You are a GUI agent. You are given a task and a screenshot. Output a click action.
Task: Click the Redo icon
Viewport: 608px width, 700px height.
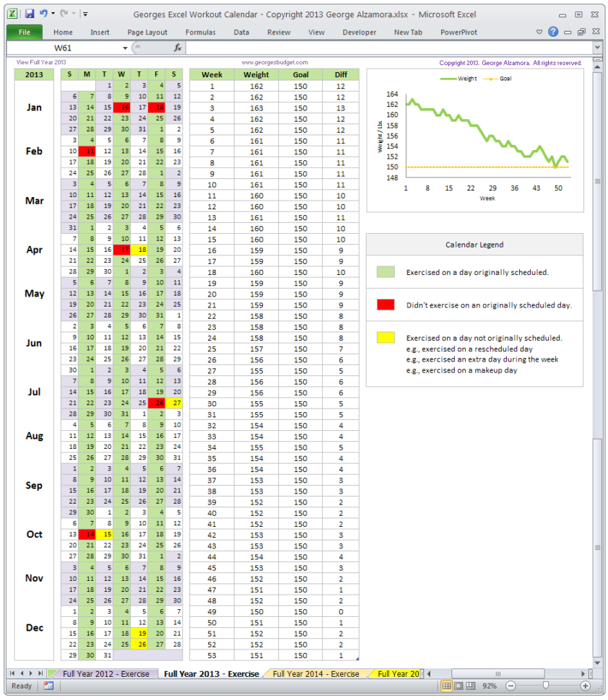tap(63, 13)
